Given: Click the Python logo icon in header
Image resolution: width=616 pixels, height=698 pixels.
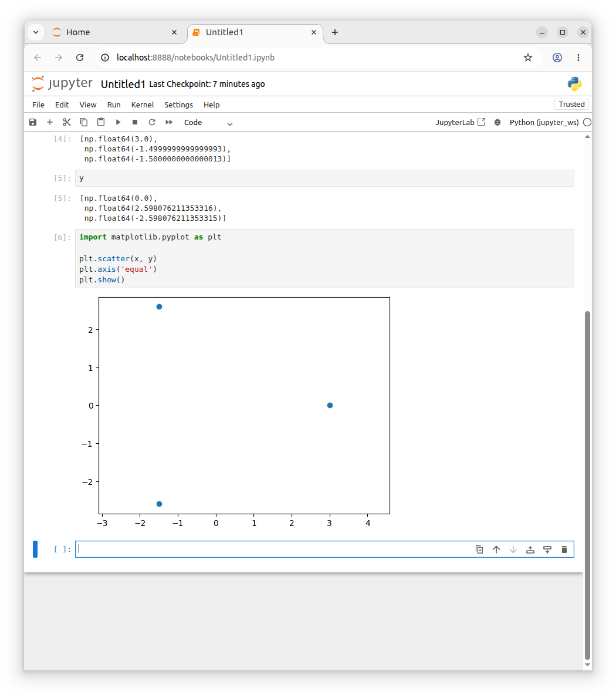Looking at the screenshot, I should 574,84.
